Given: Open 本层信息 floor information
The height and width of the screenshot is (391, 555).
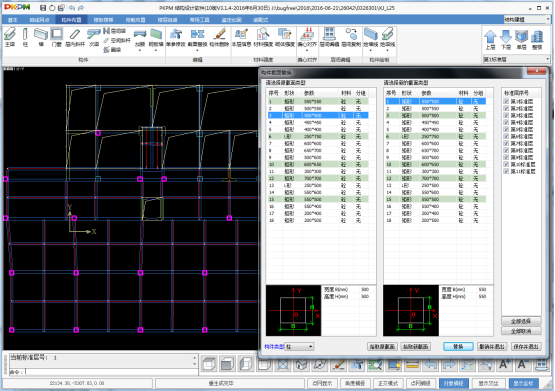Looking at the screenshot, I should tap(241, 37).
